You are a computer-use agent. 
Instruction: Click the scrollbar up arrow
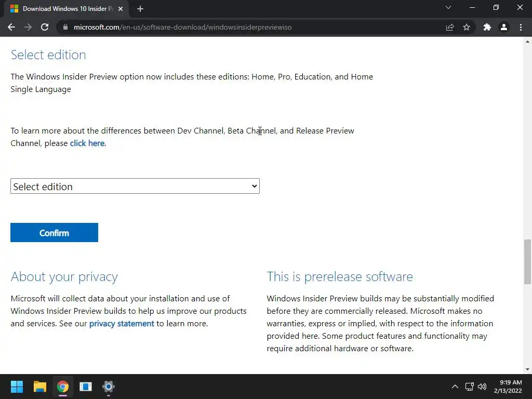[527, 42]
